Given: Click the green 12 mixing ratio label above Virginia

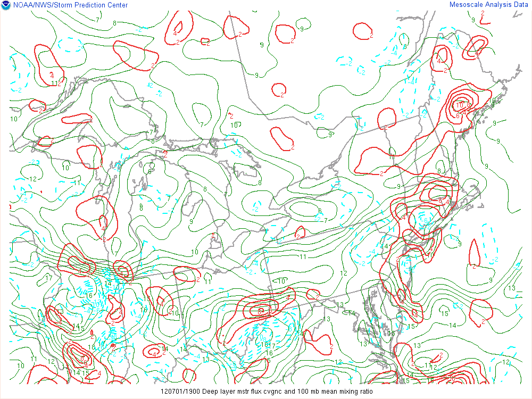Looking at the screenshot, I should point(344,273).
